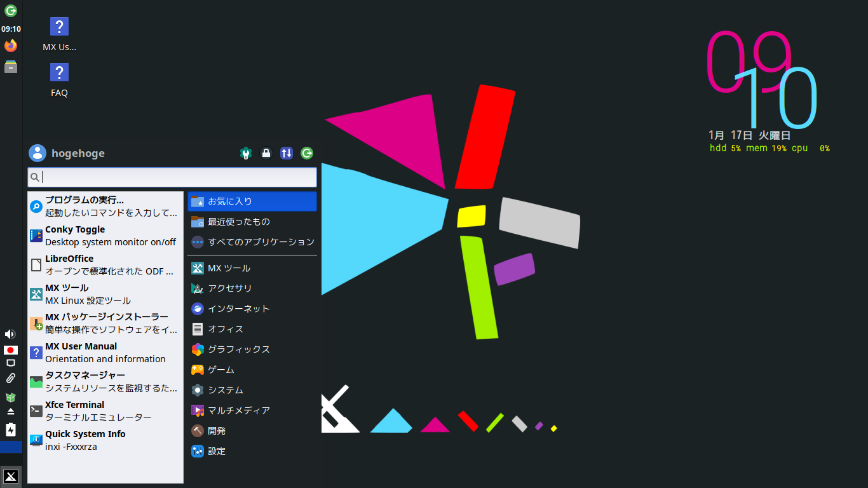Click the menu search field
Image resolution: width=868 pixels, height=488 pixels.
point(172,177)
